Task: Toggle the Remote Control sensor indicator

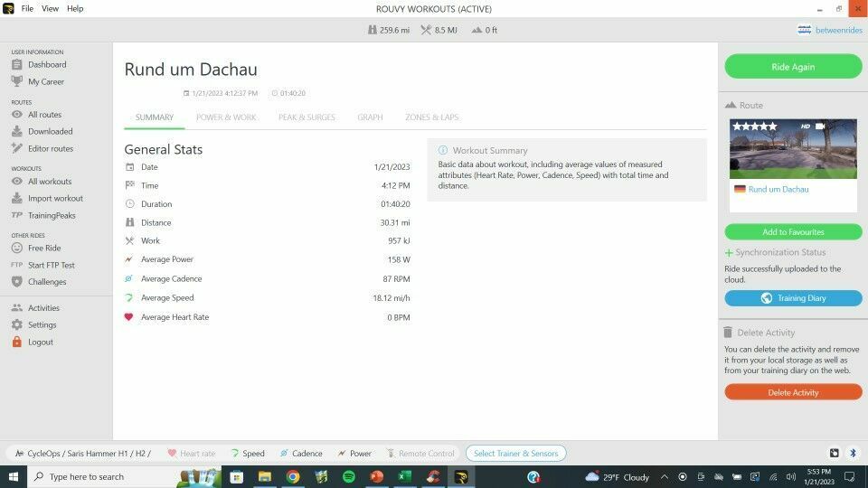Action: pos(420,454)
